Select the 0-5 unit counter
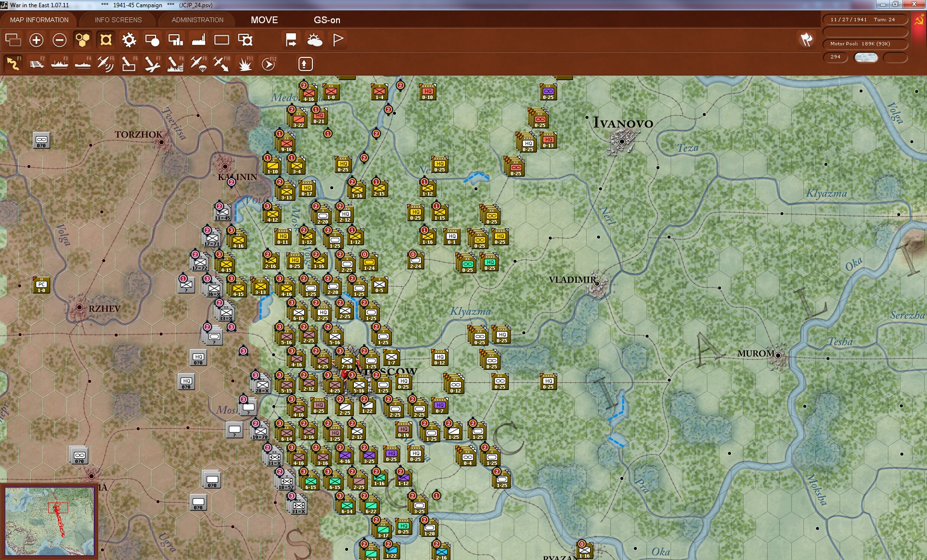The height and width of the screenshot is (560, 927). pyautogui.click(x=379, y=285)
